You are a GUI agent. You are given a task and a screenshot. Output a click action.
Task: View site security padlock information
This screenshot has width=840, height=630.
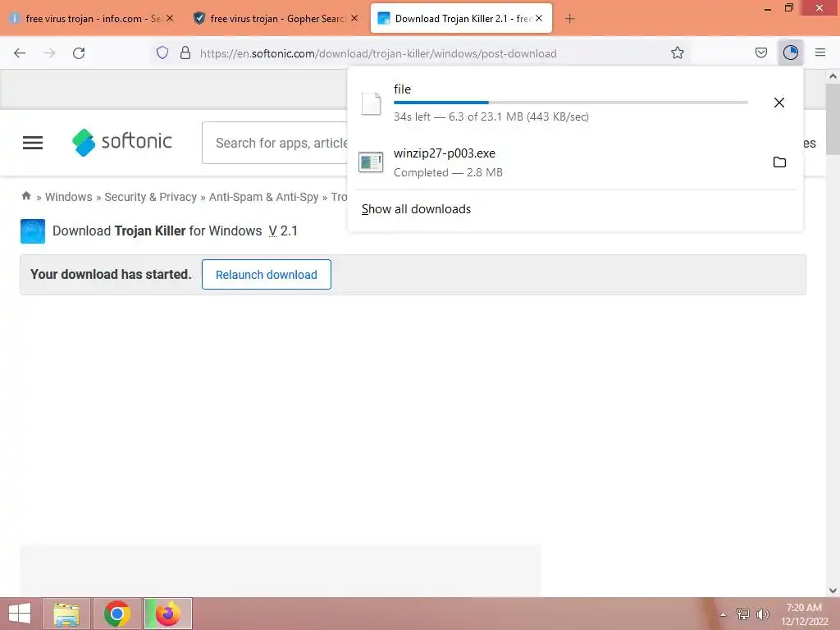(x=185, y=52)
